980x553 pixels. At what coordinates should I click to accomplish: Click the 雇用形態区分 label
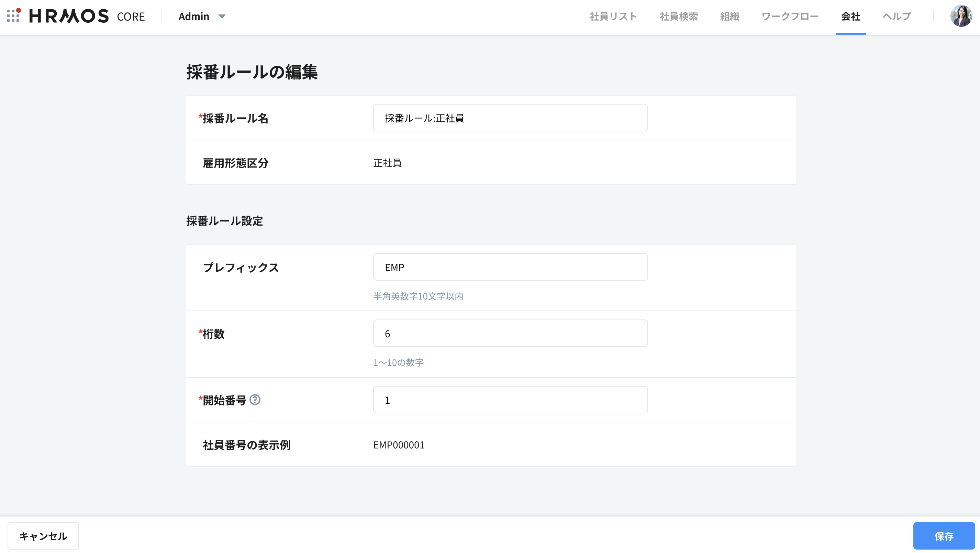click(235, 163)
